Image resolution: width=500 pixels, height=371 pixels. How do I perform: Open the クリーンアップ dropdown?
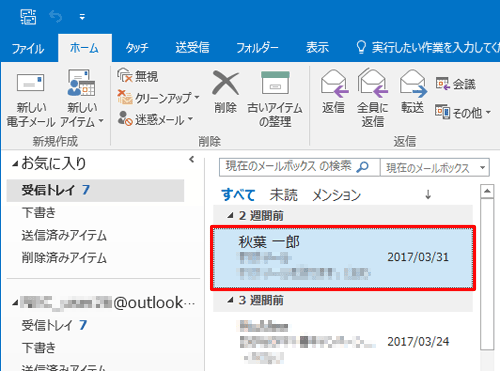point(158,98)
